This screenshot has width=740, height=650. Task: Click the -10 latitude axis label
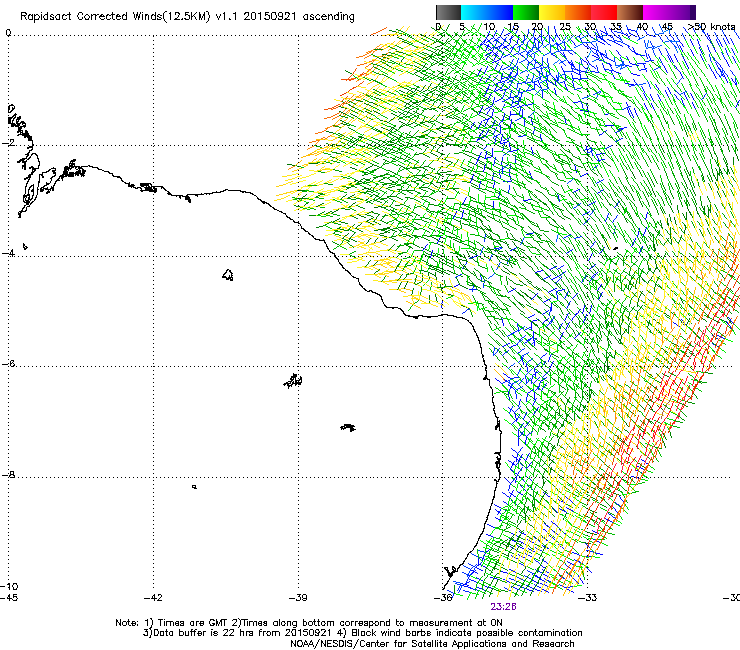click(x=9, y=586)
